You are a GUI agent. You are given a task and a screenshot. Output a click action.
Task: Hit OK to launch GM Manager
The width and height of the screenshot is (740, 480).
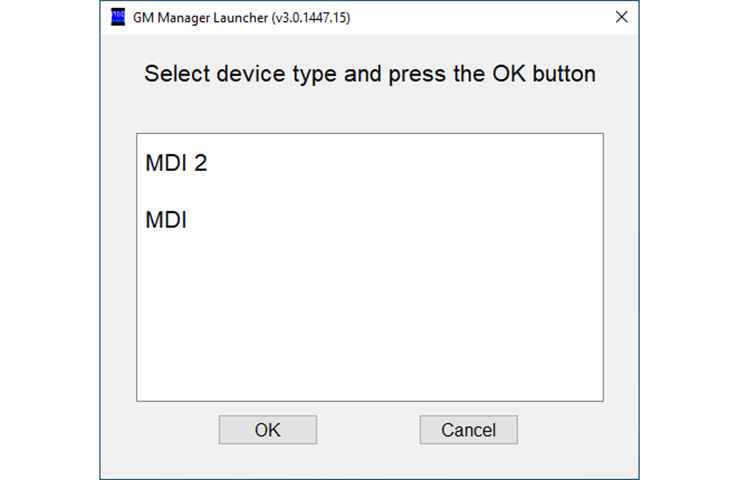(x=268, y=429)
